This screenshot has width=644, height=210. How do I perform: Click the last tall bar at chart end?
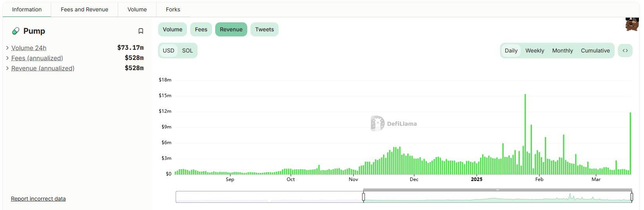(x=630, y=143)
